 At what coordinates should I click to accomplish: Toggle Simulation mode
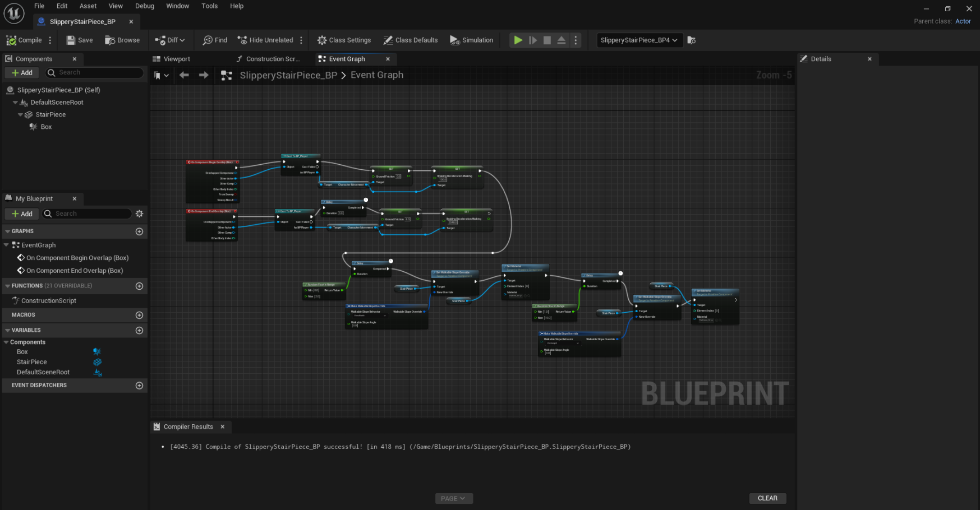coord(471,40)
